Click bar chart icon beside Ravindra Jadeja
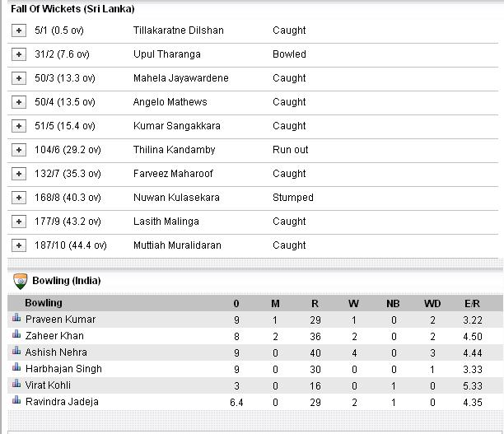Screen dimensions: 504x434 tap(16, 400)
